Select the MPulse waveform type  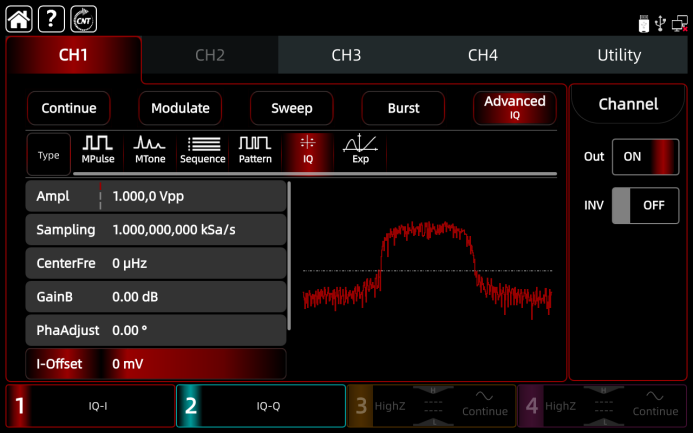coord(97,150)
